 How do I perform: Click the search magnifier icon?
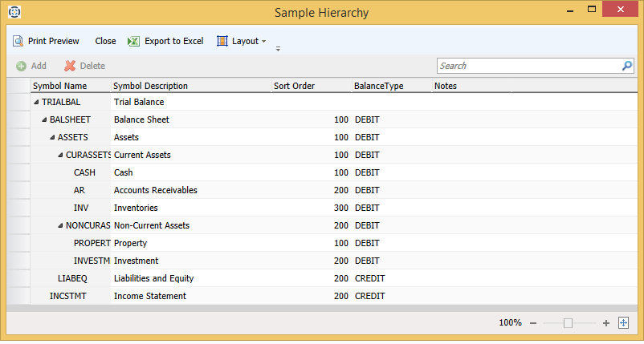627,66
